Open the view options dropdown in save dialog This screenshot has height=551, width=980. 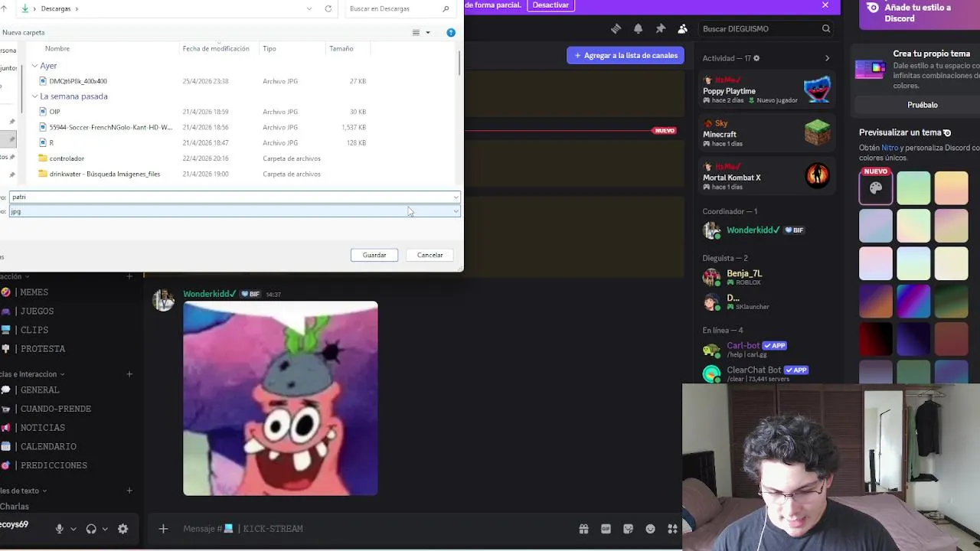point(427,33)
